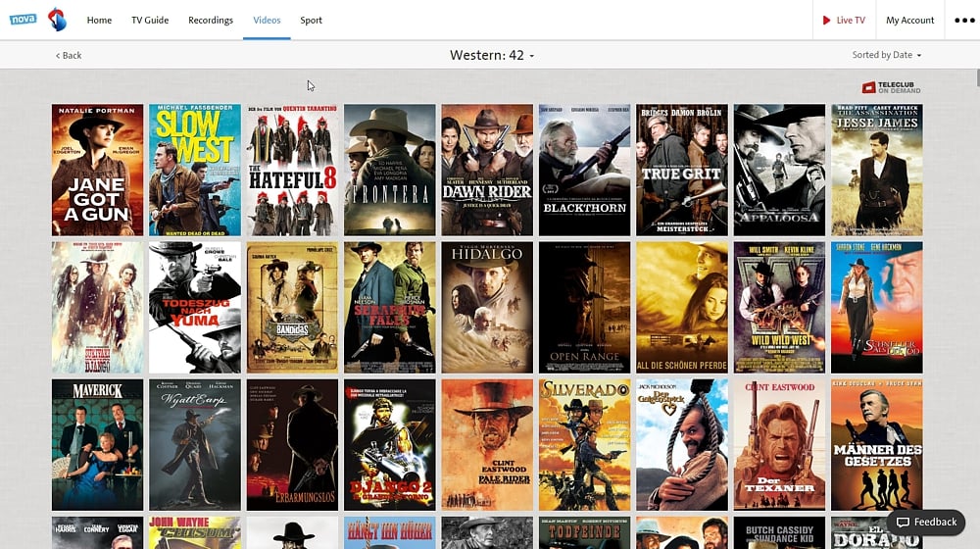Click the page vertical scrollbar
Screen dimensions: 980x549
[977, 78]
